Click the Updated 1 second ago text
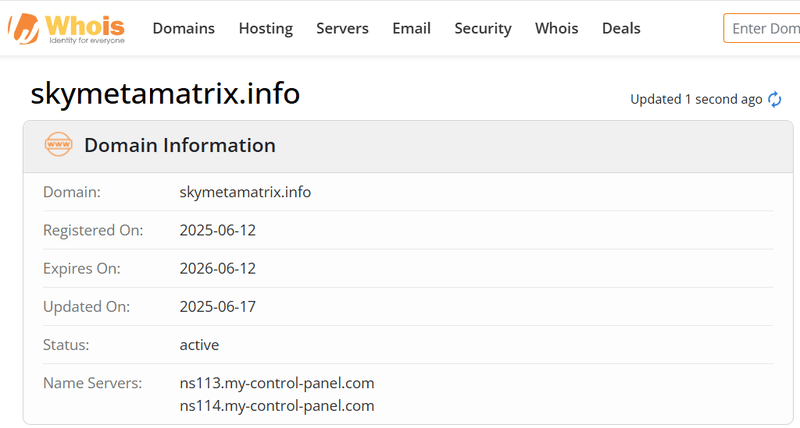The width and height of the screenshot is (800, 428). point(696,99)
